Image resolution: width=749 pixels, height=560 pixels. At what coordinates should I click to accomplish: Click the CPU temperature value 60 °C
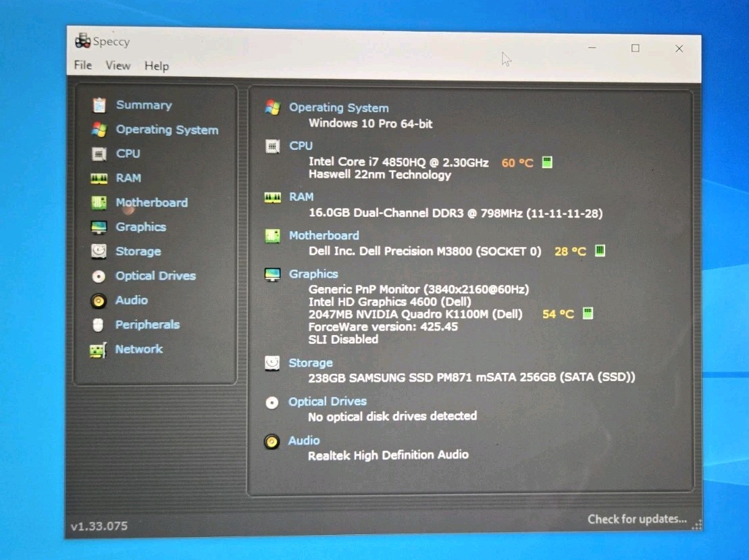(x=517, y=163)
